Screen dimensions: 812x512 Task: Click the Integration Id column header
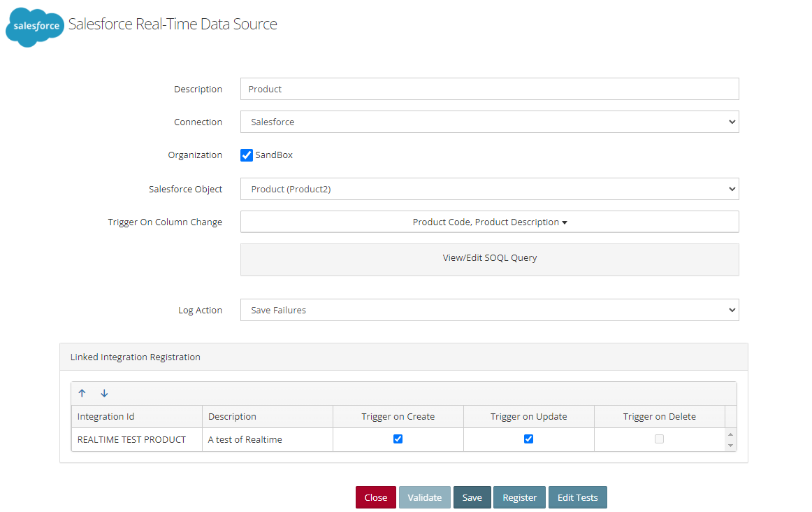tap(137, 417)
